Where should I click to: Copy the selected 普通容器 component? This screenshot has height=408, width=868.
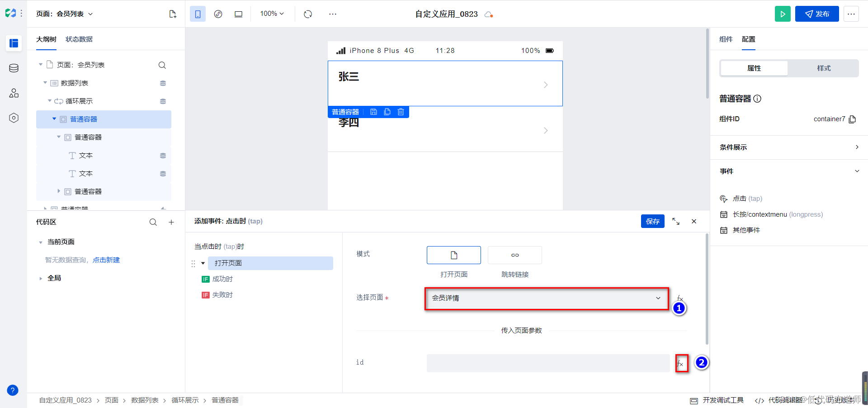[387, 112]
